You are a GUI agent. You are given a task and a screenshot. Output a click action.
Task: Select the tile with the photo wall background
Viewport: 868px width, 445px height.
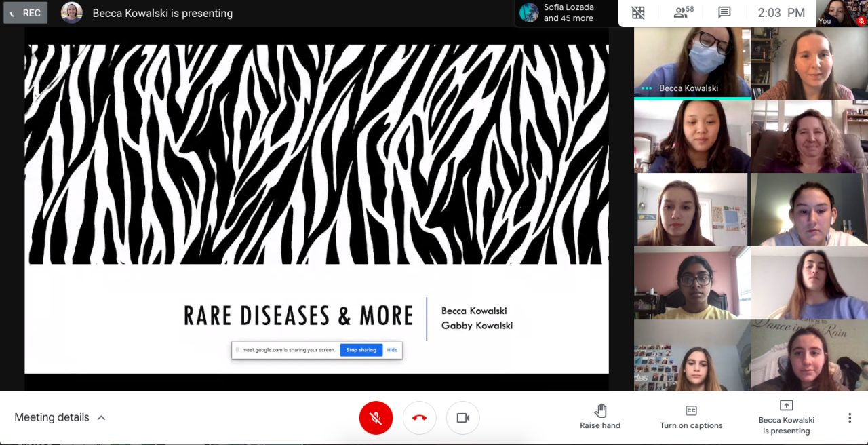(x=692, y=355)
